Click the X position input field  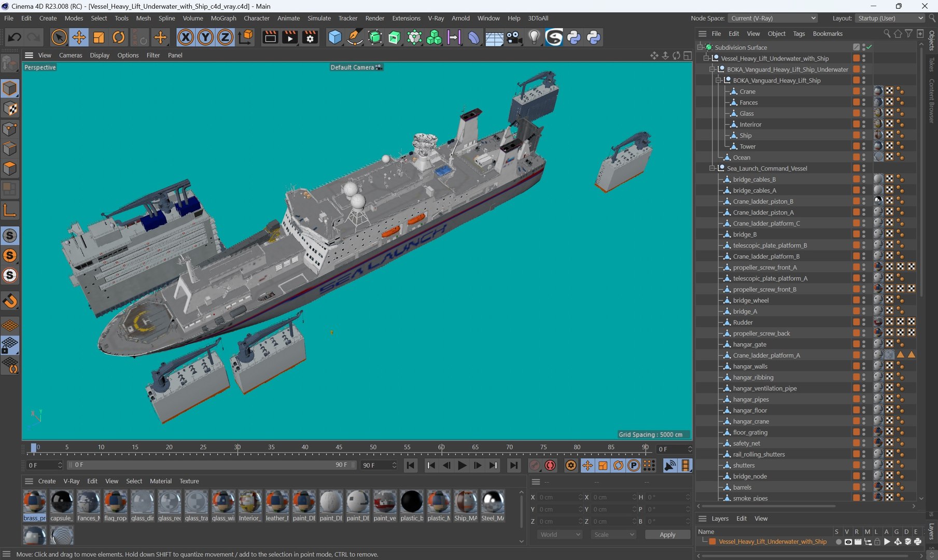pyautogui.click(x=560, y=497)
